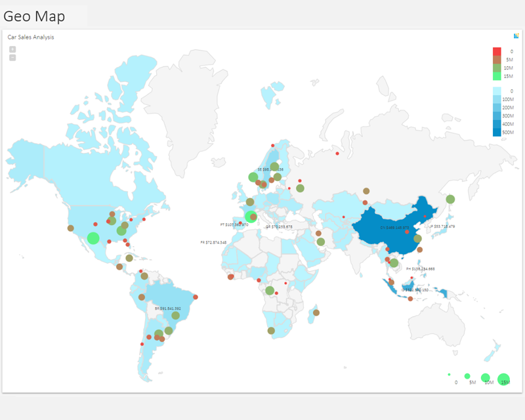
Task: Click the smallest 0 bubble size legend circle
Action: coord(450,374)
